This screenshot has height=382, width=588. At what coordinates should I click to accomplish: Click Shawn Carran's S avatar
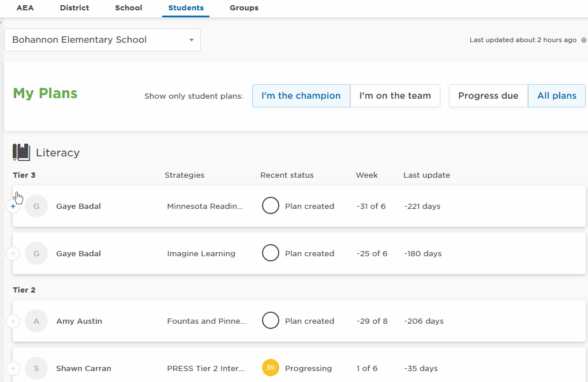click(36, 368)
